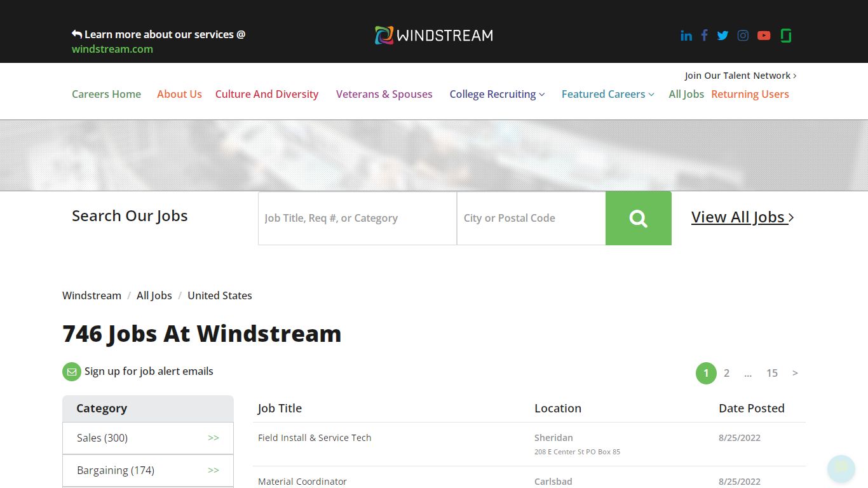Click the Sheridan location text
Image resolution: width=868 pixels, height=488 pixels.
tap(553, 438)
